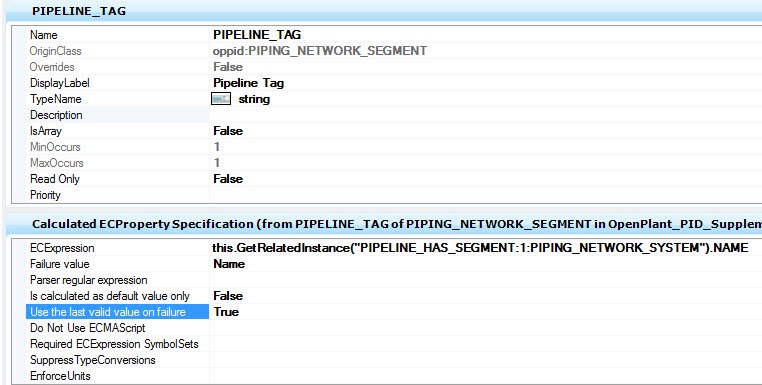Select the Do Not Use ECMAScript label
This screenshot has width=762, height=385.
(87, 328)
